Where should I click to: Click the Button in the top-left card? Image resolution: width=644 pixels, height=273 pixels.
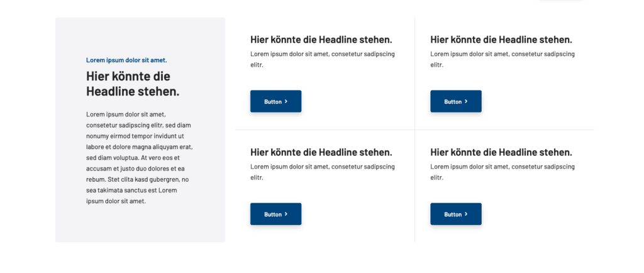[x=275, y=101]
